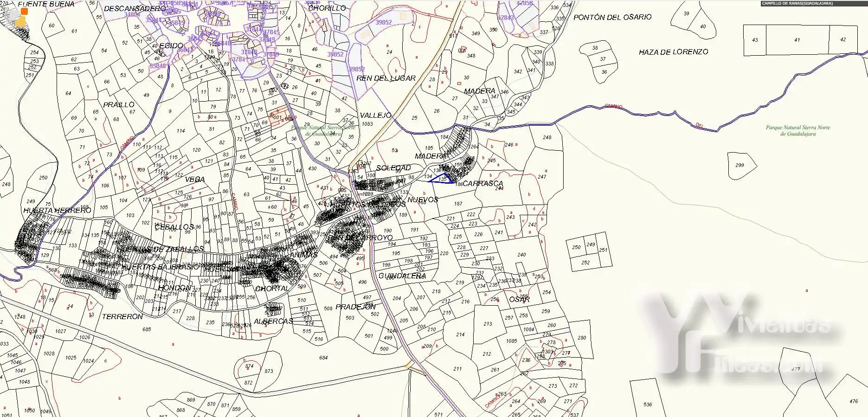Image resolution: width=868 pixels, height=417 pixels.
Task: Pick the PONTÓN DEL OSARIO label
Action: pyautogui.click(x=612, y=17)
